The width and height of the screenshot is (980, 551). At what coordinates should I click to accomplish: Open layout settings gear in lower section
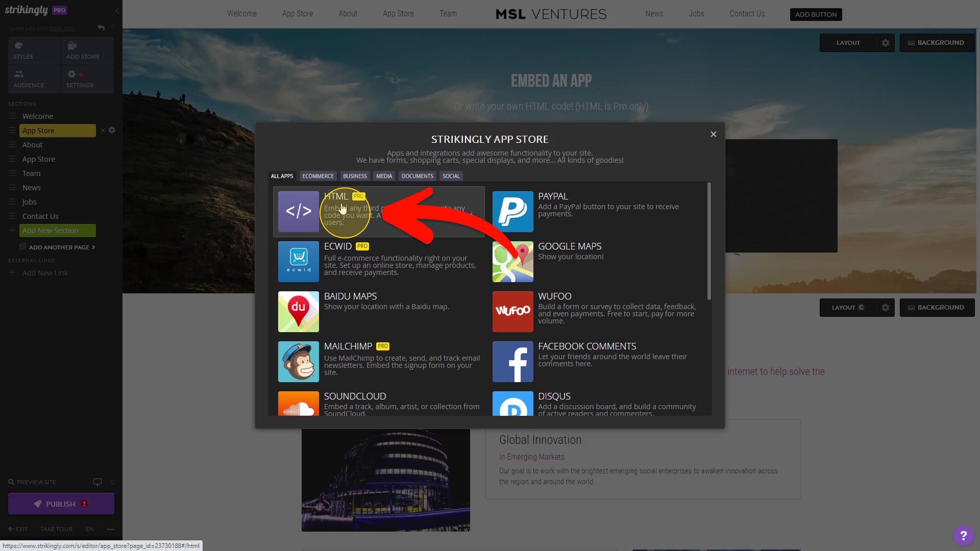886,308
